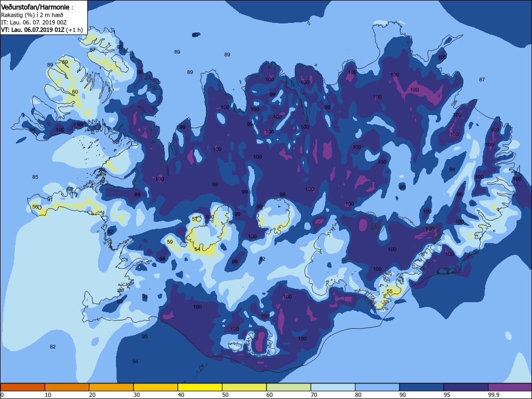Viewport: 532px width, 399px height.
Task: Click the legend tick label '10'
Action: [x=48, y=395]
